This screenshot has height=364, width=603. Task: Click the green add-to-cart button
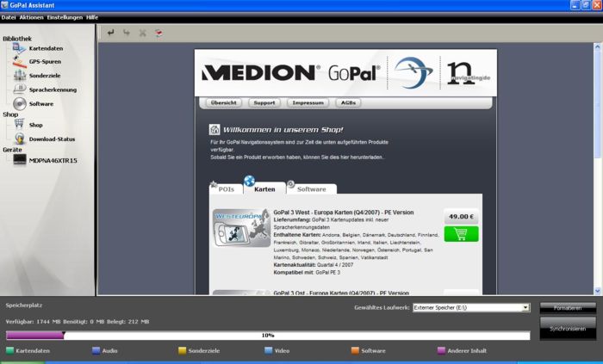point(461,234)
